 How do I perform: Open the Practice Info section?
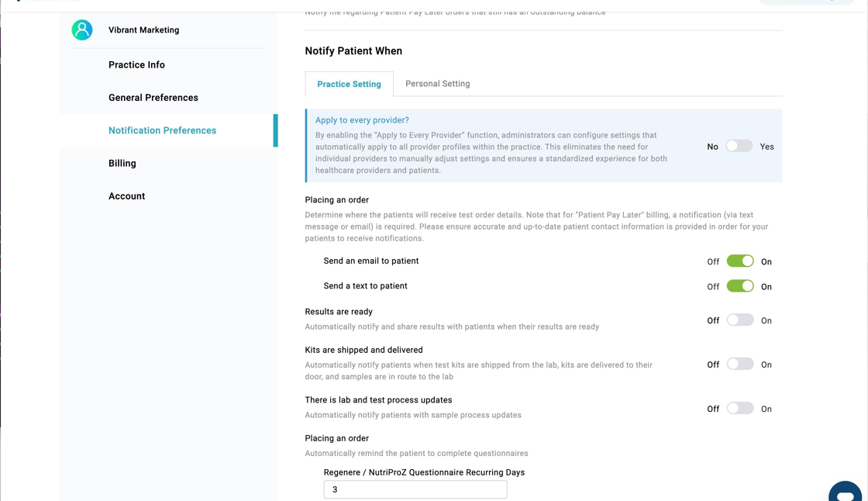click(136, 65)
